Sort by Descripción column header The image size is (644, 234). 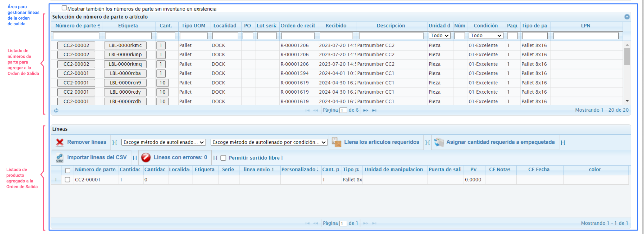pyautogui.click(x=391, y=26)
